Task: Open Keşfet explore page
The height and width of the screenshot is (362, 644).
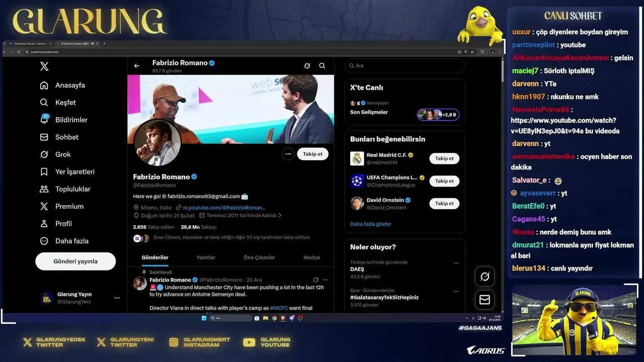Action: tap(58, 103)
